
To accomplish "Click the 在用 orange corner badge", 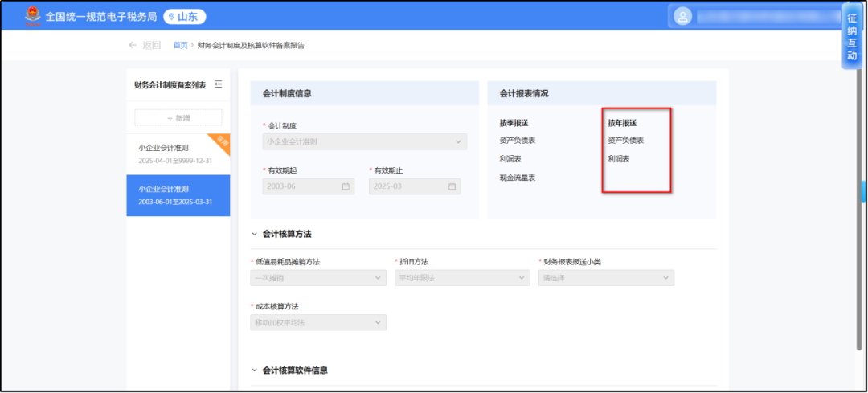I will click(220, 143).
